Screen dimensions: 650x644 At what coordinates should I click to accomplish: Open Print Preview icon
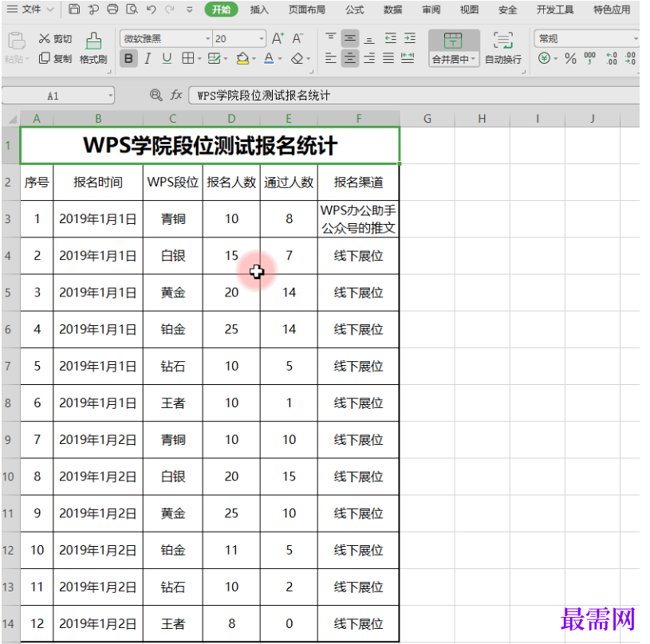coord(132,9)
